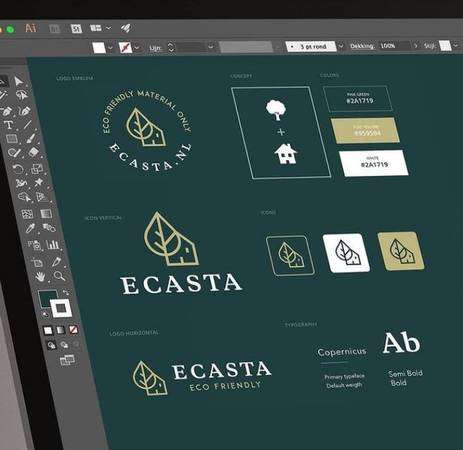Click the dark green fill swatch in toolbox
Screen dimensions: 463x450
tap(47, 298)
